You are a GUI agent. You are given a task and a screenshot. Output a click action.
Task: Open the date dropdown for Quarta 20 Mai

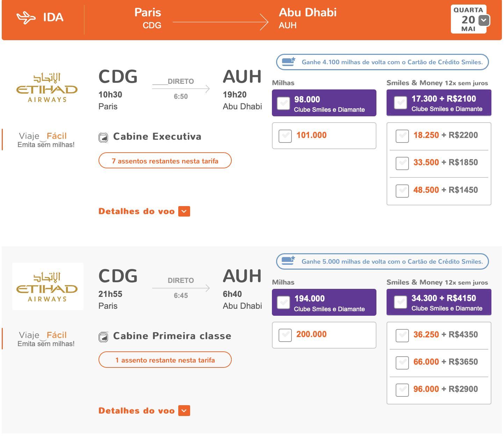tap(484, 20)
